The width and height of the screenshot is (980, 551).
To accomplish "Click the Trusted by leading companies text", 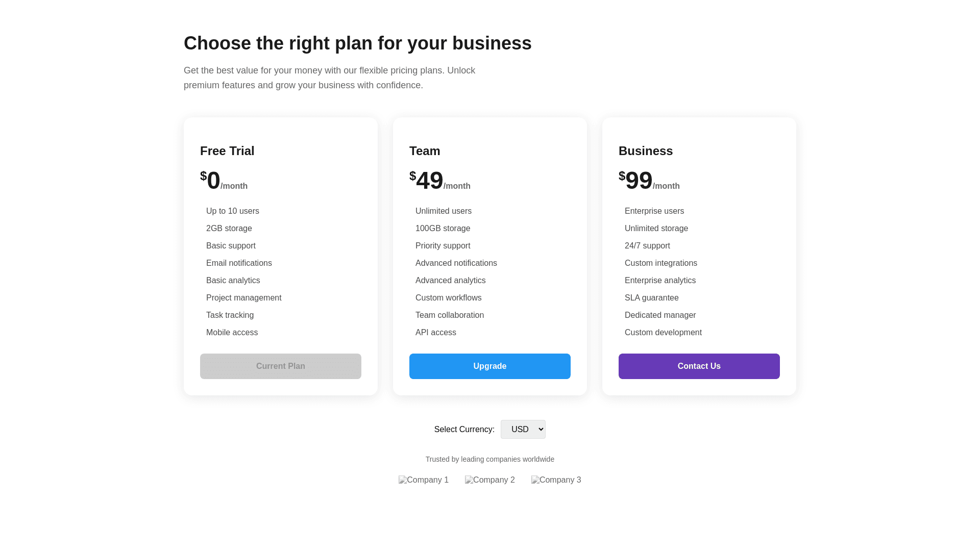I will pos(490,459).
